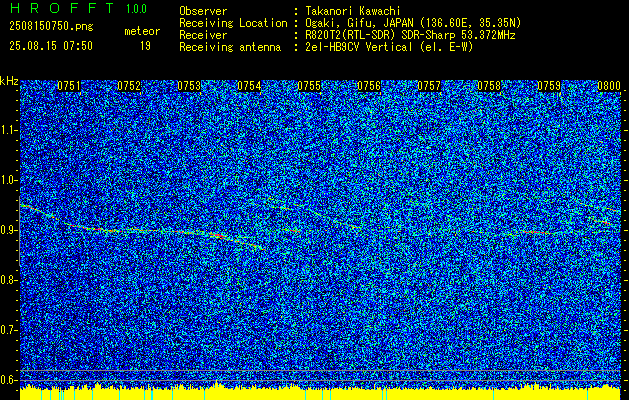Click the Receiving Location label

pyautogui.click(x=233, y=23)
